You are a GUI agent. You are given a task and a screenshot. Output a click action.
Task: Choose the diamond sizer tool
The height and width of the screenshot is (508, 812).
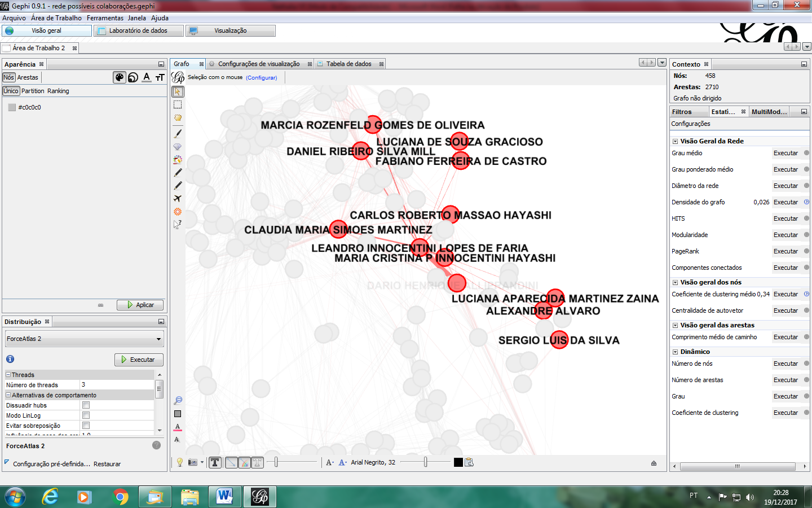[x=178, y=147]
